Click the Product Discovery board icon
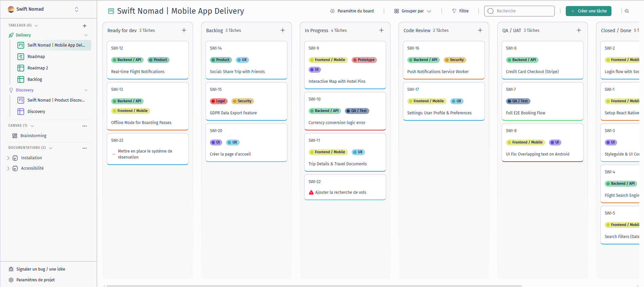644x287 pixels. [21, 100]
